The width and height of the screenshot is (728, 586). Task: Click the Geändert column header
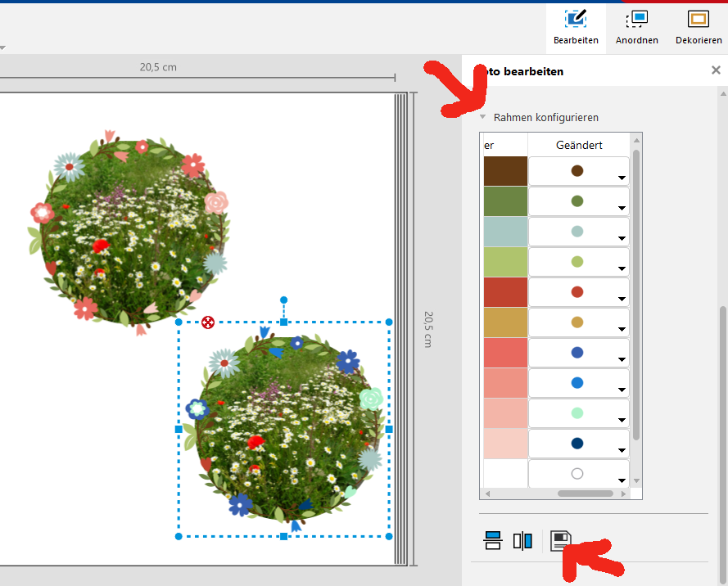click(x=579, y=145)
